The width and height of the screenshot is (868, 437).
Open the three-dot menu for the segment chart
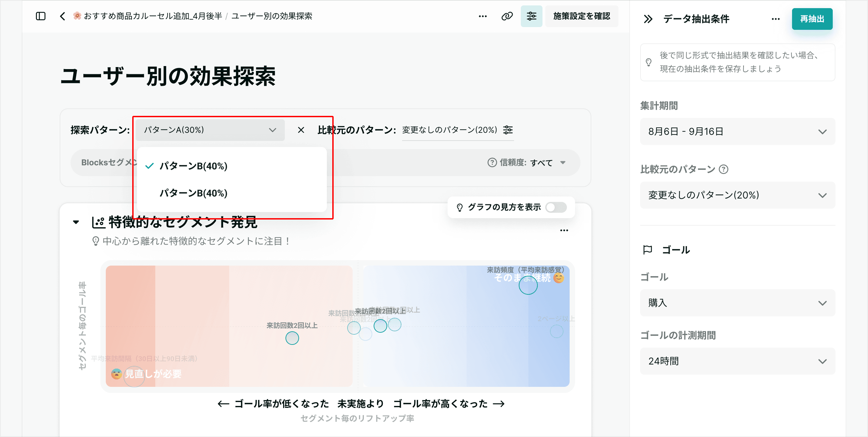tap(564, 230)
